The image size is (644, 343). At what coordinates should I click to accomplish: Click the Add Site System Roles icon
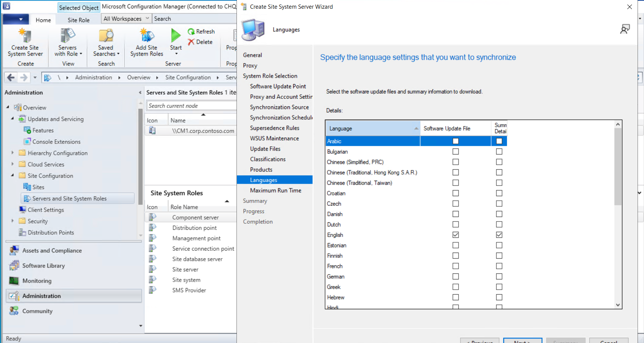pyautogui.click(x=147, y=36)
